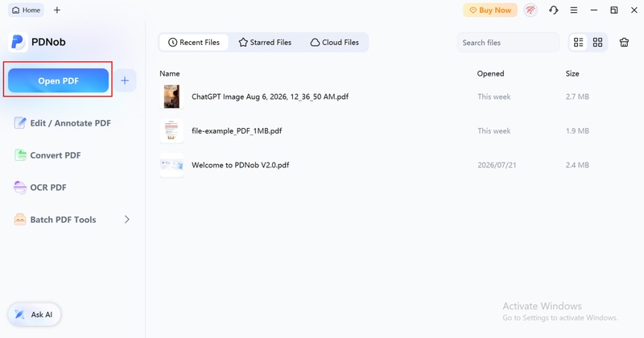Expand the Batch PDF Tools chevron arrow

point(127,220)
